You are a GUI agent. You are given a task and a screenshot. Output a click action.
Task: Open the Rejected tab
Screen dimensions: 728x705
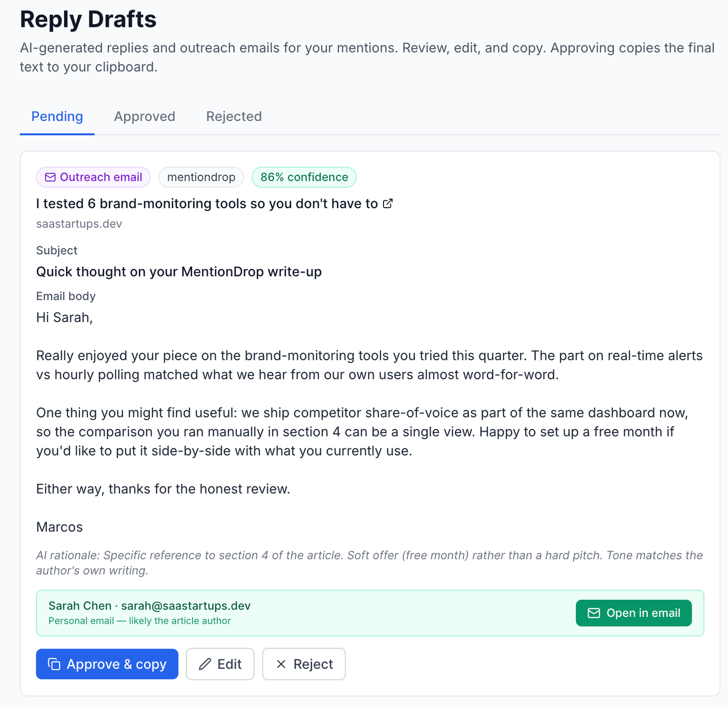tap(234, 117)
